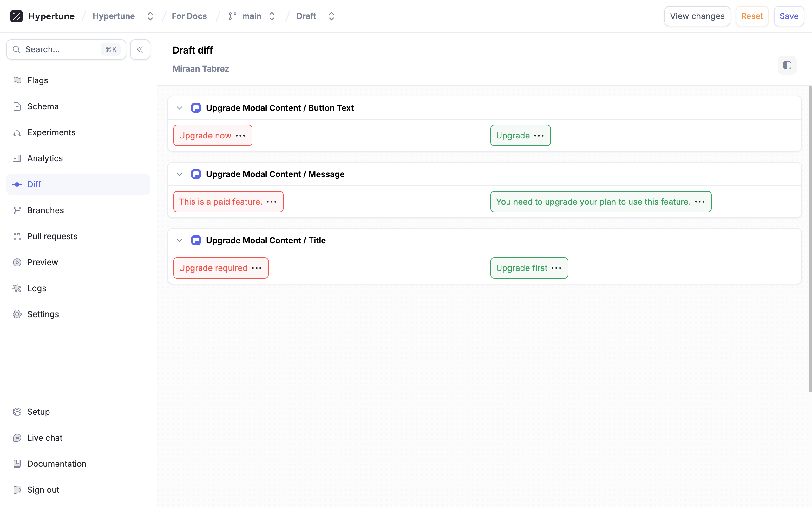Image resolution: width=812 pixels, height=507 pixels.
Task: Open Pull requests in the sidebar
Action: pyautogui.click(x=52, y=236)
